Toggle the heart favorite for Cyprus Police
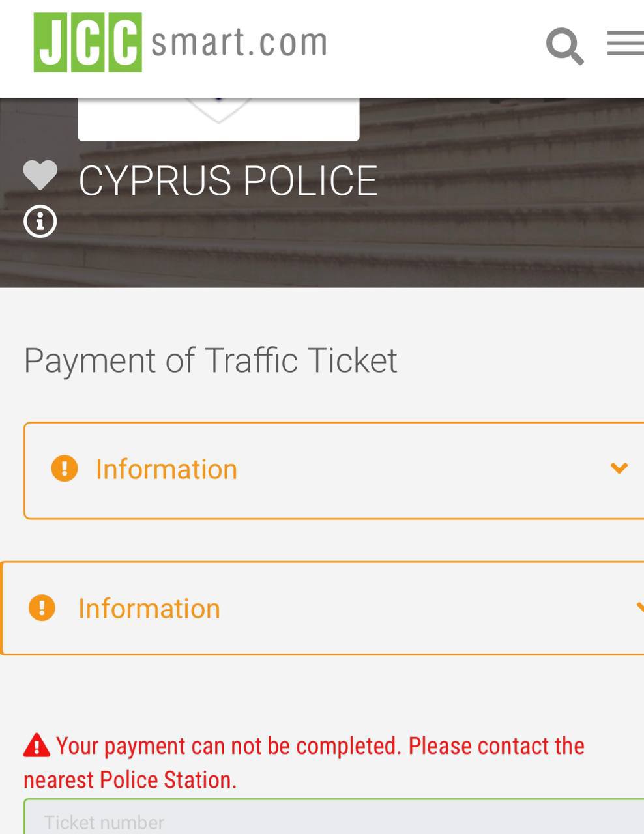Screen dimensions: 644x834 pyautogui.click(x=40, y=175)
